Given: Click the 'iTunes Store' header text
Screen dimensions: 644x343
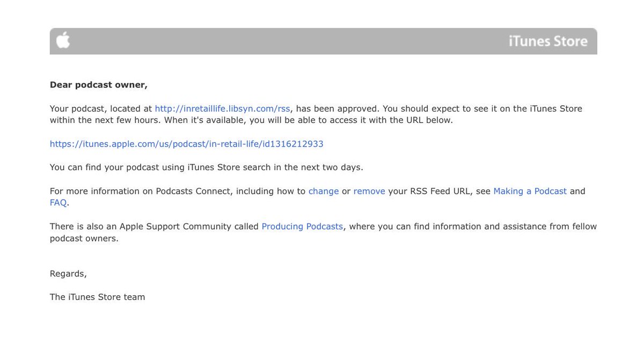Looking at the screenshot, I should pos(548,41).
